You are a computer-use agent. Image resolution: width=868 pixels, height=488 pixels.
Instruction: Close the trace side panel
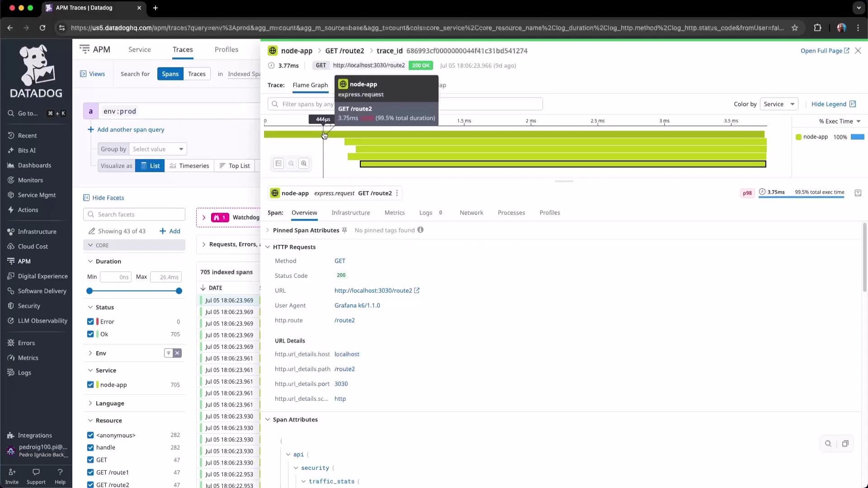[x=858, y=51]
